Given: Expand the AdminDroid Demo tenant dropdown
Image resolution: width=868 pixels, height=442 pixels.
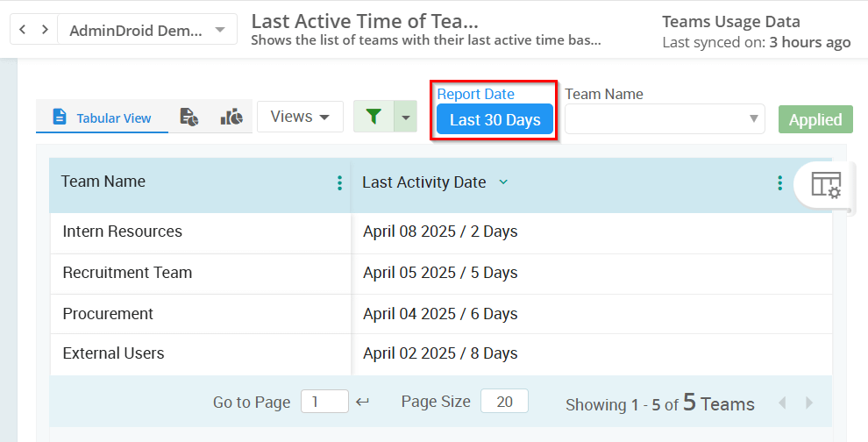Looking at the screenshot, I should coord(147,30).
